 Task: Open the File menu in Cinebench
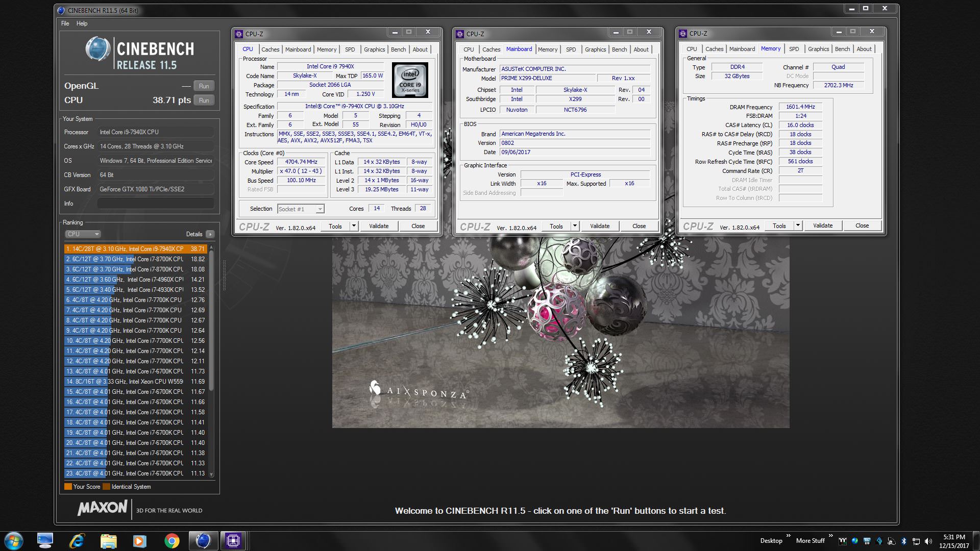[65, 23]
